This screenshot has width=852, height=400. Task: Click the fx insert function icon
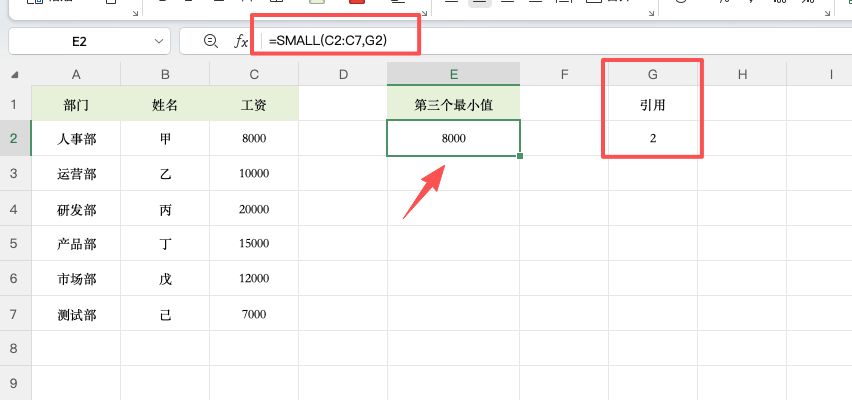pyautogui.click(x=241, y=41)
